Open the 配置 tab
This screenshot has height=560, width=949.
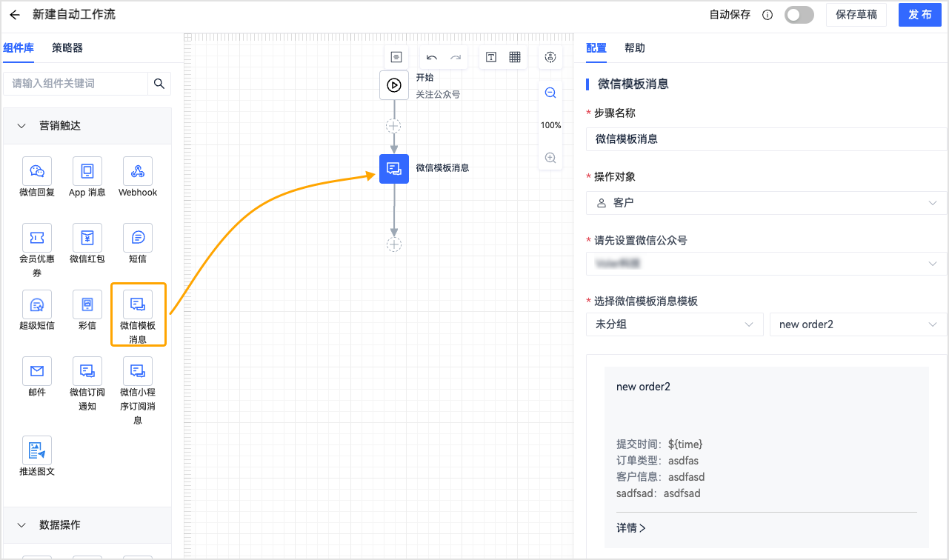pos(596,48)
